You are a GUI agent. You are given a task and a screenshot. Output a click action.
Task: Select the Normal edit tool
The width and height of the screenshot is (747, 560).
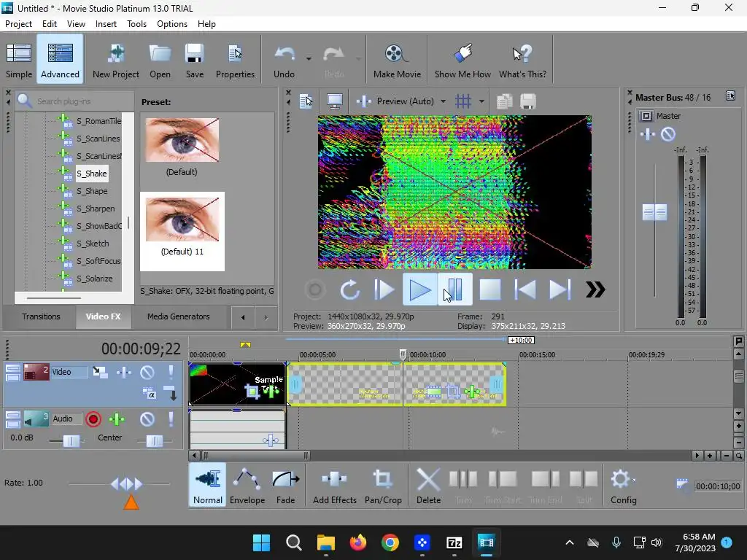coord(207,485)
